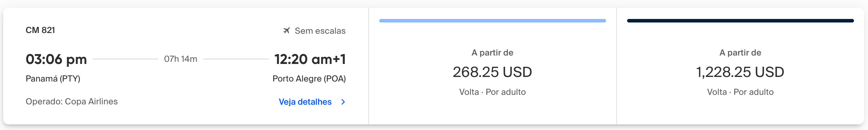Viewport: 868px width, 130px height.
Task: Click the Sem escalas nonstop label
Action: click(320, 31)
